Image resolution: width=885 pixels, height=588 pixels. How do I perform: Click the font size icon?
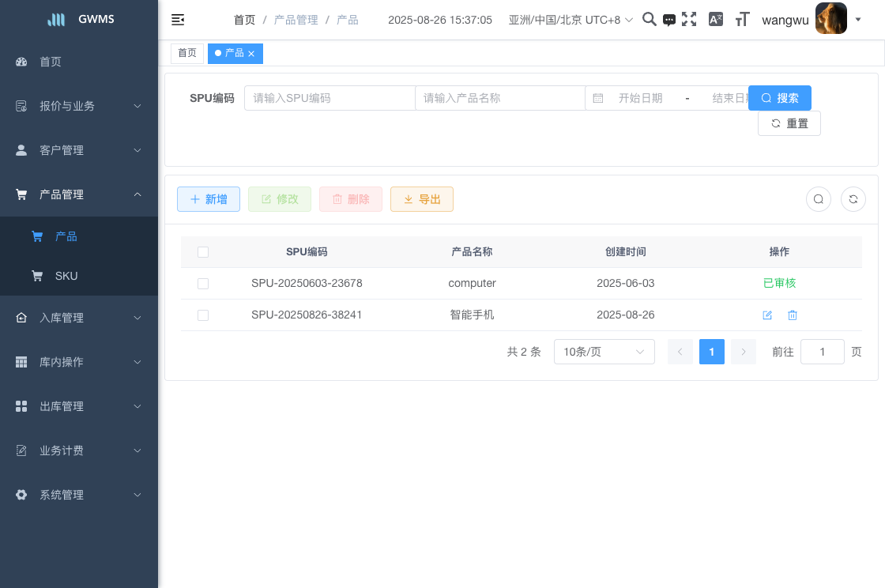click(742, 20)
